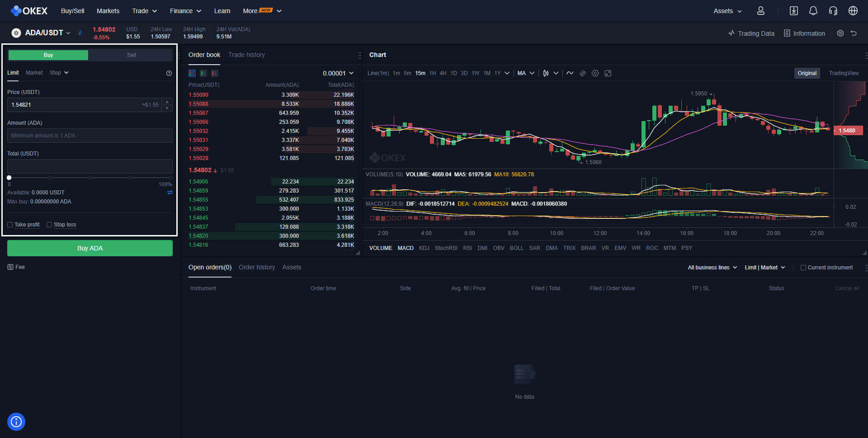Image resolution: width=868 pixels, height=438 pixels.
Task: Toggle the VOLUME indicator
Action: 381,248
